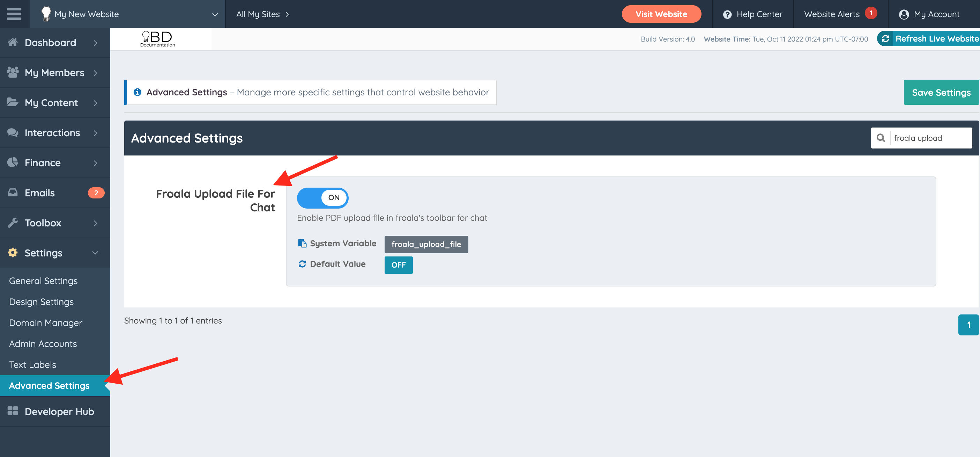Click the System Variable copy icon
Image resolution: width=980 pixels, height=457 pixels.
[302, 244]
